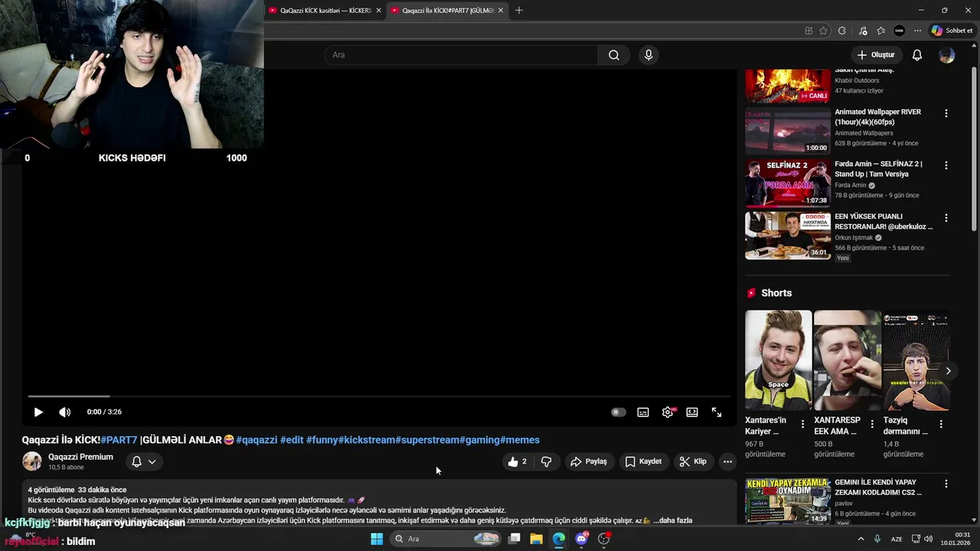This screenshot has height=551, width=980.
Task: Click the #PART7 hashtag in the title
Action: 119,440
